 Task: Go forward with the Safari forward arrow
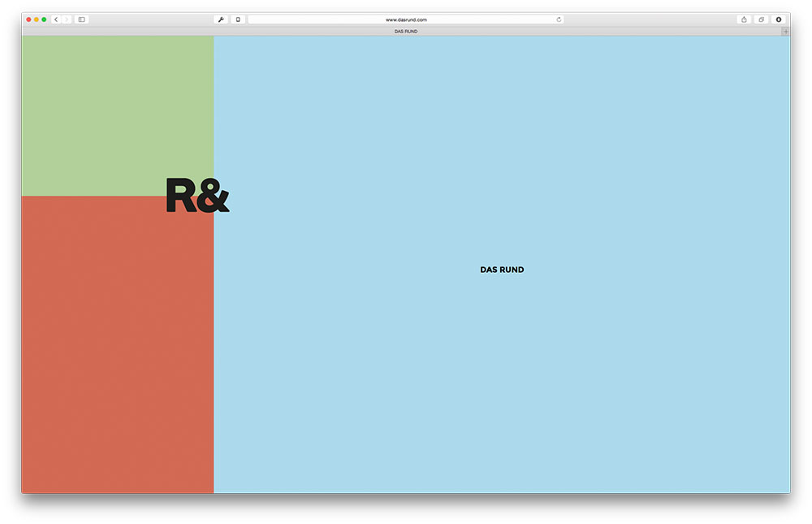67,19
